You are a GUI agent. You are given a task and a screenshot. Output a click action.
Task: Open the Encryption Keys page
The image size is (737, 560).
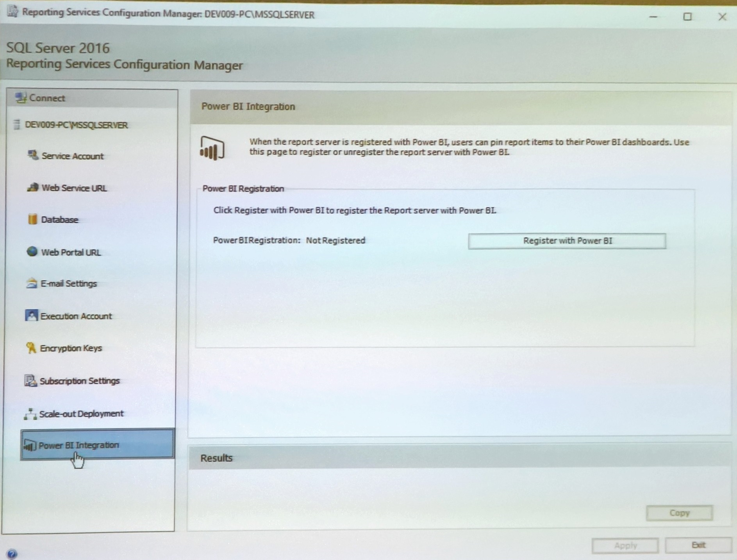pyautogui.click(x=32, y=347)
